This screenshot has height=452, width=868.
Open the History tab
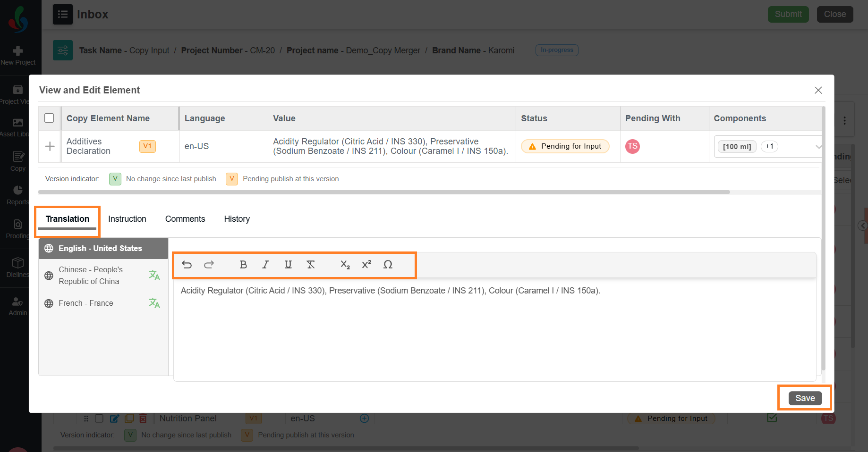(x=237, y=219)
